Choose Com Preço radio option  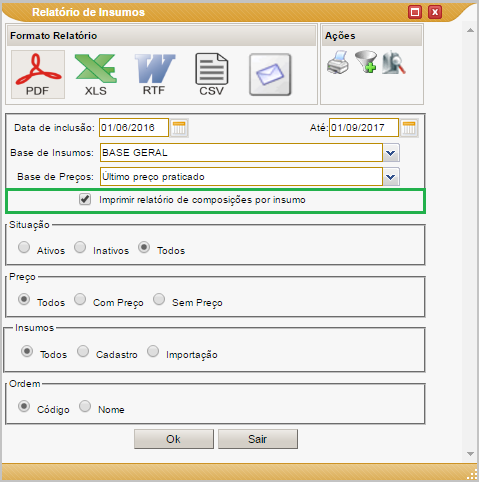pos(80,299)
